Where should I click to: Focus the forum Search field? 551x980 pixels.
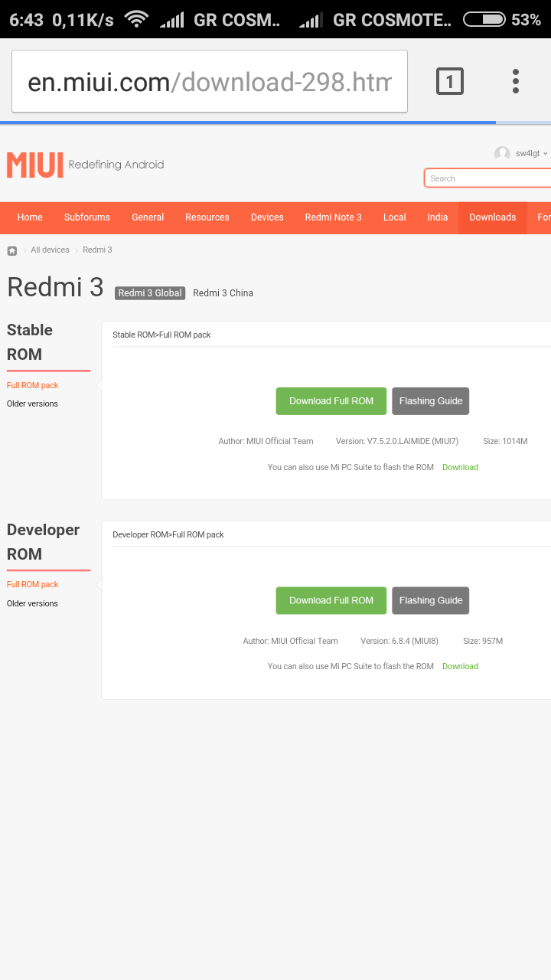pyautogui.click(x=488, y=178)
